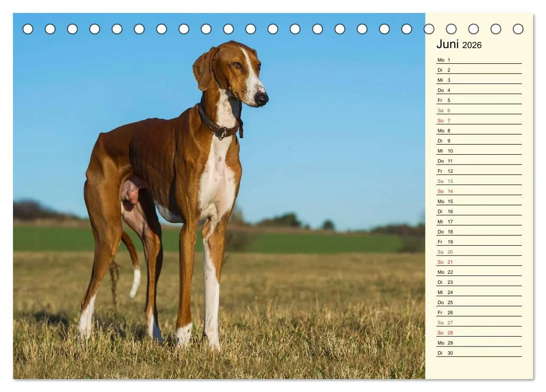This screenshot has height=392, width=546.
Task: Select the date row 'Fr 19'
Action: coord(479,242)
